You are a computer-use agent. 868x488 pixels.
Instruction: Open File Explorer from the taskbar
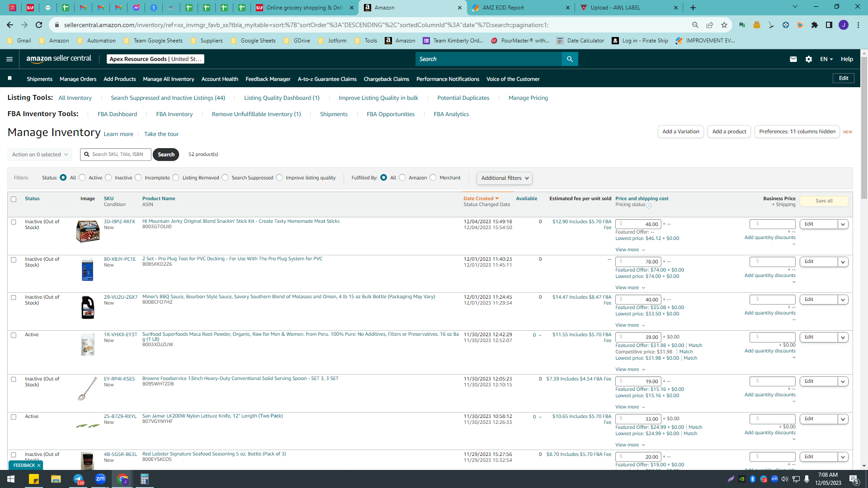tap(56, 479)
